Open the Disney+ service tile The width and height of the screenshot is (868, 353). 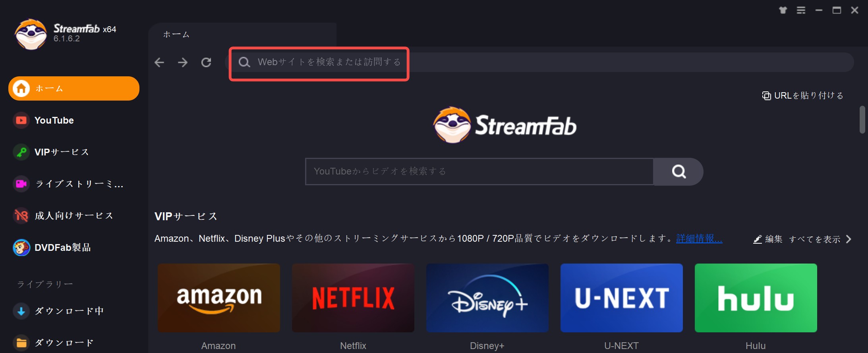click(487, 298)
